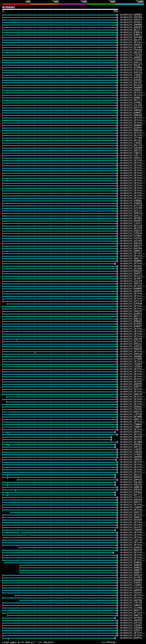Select alignment label UniRef100_Q8N5L9
Image resolution: width=146 pixels, height=644 pixels.
(131, 251)
